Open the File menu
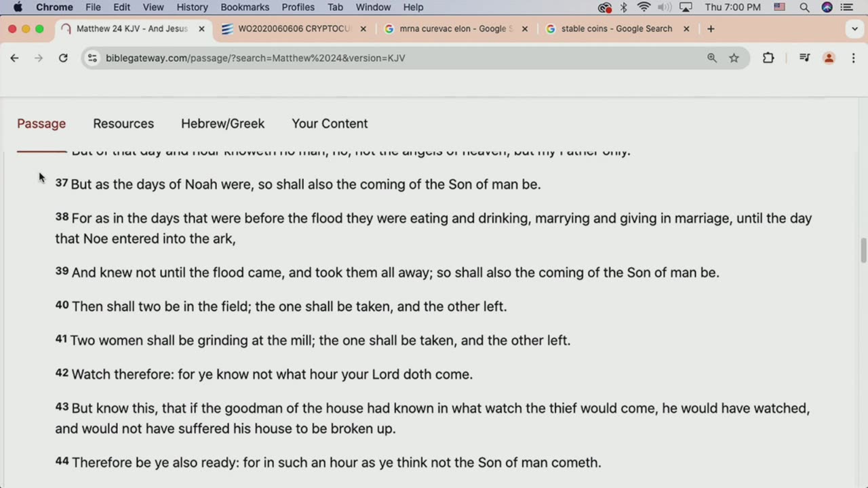Image resolution: width=868 pixels, height=488 pixels. point(93,7)
